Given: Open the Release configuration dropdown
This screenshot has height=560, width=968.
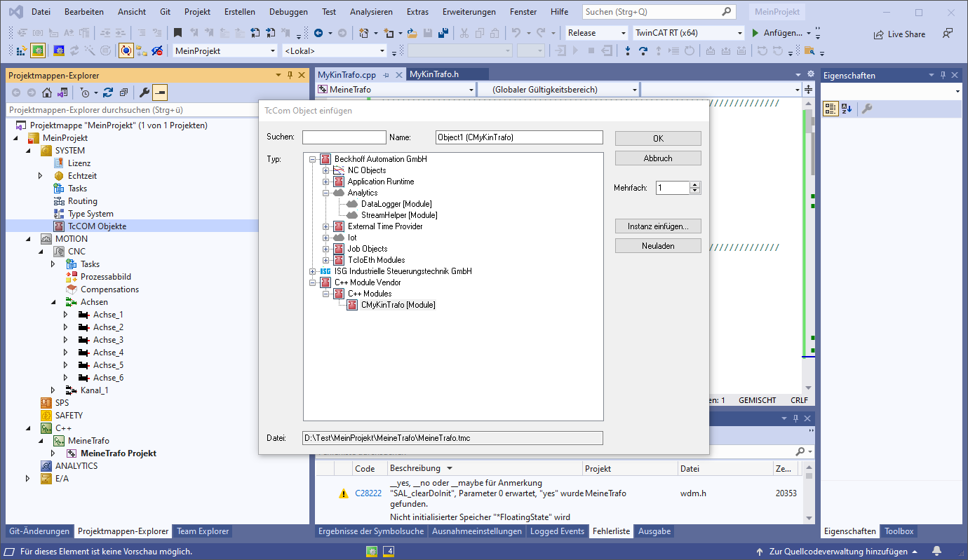Looking at the screenshot, I should pos(597,33).
